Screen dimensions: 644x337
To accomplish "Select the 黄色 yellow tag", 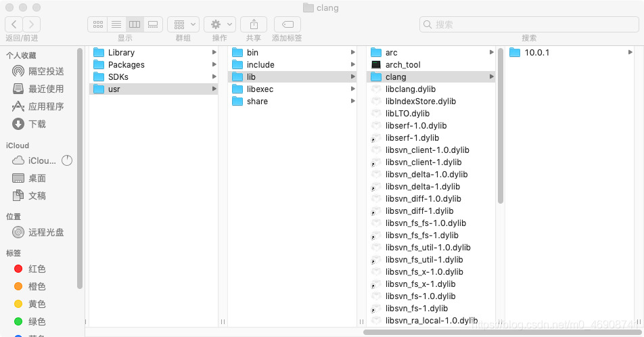I will [30, 304].
